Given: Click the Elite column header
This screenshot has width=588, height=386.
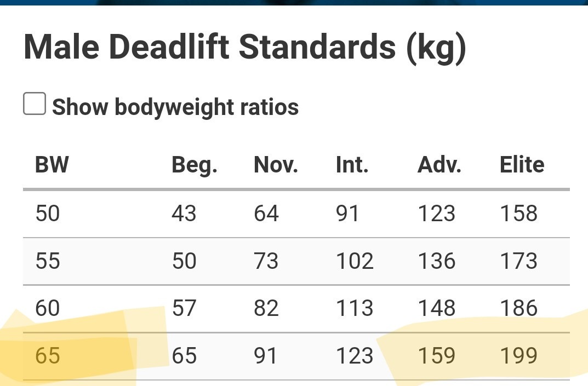Looking at the screenshot, I should 522,164.
